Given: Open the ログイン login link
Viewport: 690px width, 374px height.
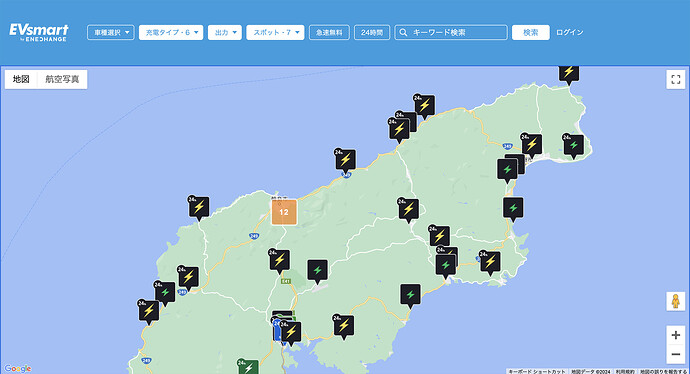Looking at the screenshot, I should pyautogui.click(x=569, y=33).
